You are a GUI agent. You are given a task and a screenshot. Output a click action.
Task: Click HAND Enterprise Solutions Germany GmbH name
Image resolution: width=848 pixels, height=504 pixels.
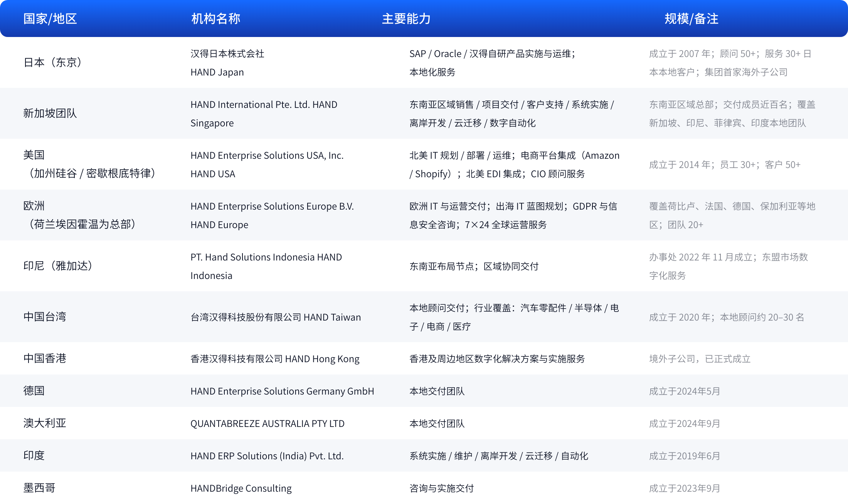coord(283,391)
